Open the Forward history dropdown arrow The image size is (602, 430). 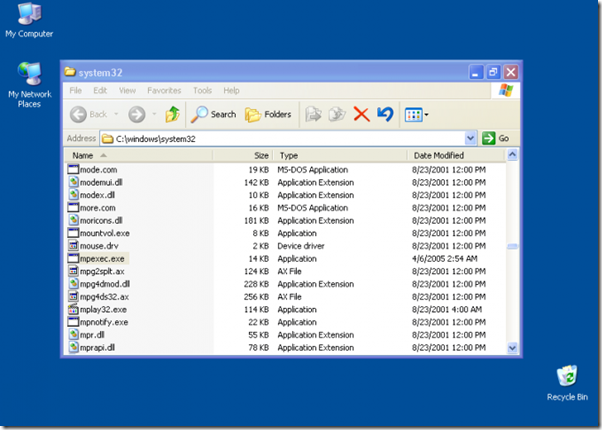coord(154,114)
